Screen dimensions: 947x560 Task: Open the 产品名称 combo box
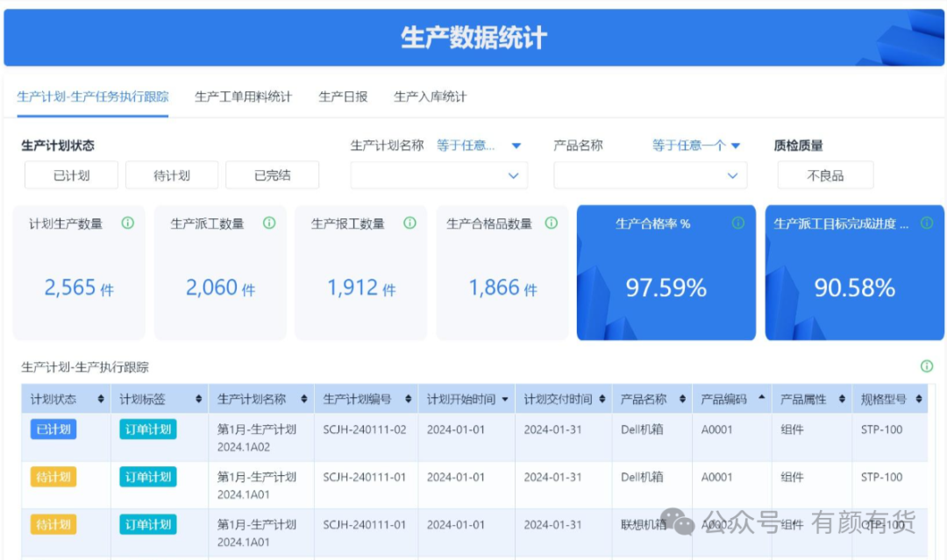coord(650,175)
